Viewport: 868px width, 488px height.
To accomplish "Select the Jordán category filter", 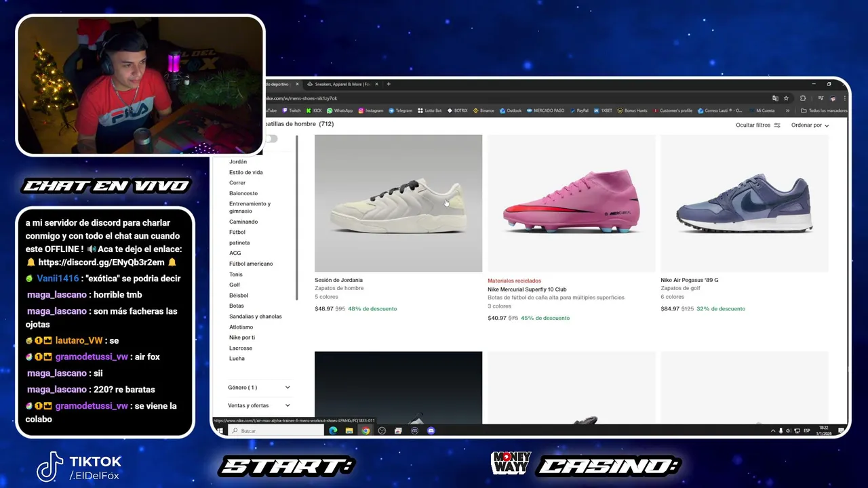I will click(x=238, y=162).
